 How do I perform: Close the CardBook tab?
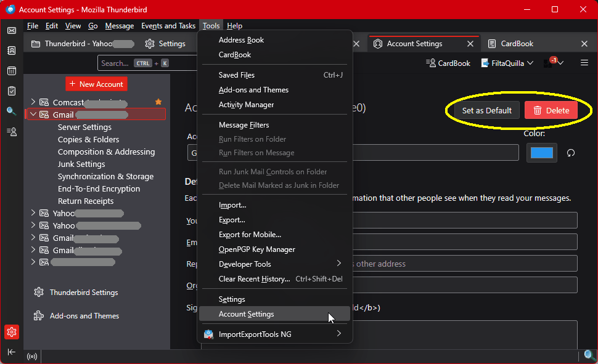[x=584, y=44]
